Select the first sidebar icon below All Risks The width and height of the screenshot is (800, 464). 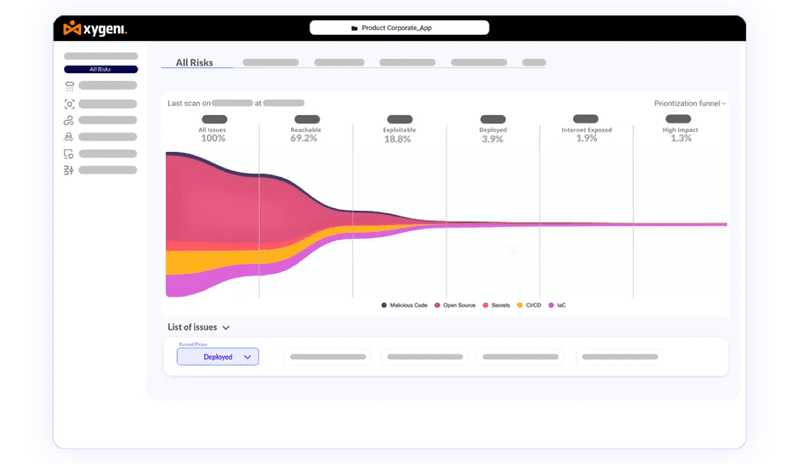69,86
